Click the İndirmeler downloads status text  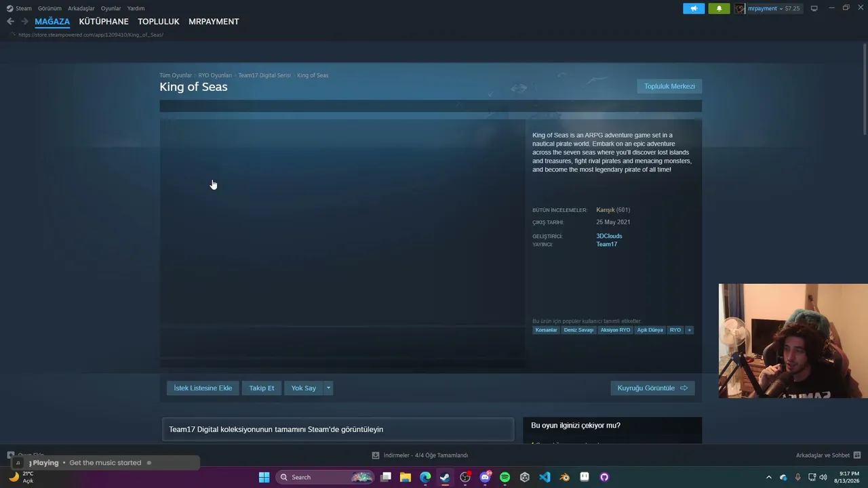tap(426, 455)
